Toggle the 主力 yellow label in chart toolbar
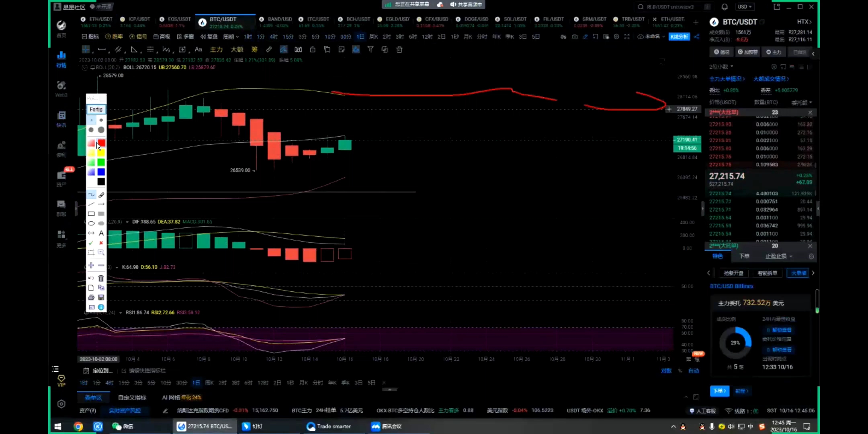Screen dimensions: 868x434 point(216,49)
